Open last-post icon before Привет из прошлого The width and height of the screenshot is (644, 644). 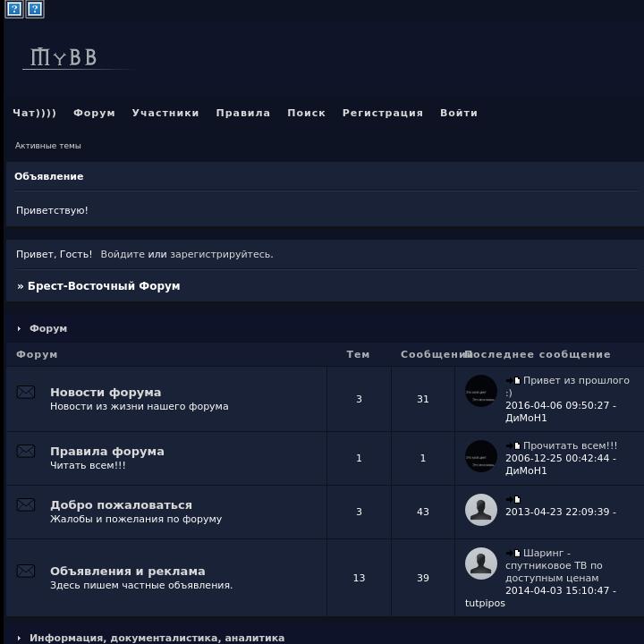(513, 381)
